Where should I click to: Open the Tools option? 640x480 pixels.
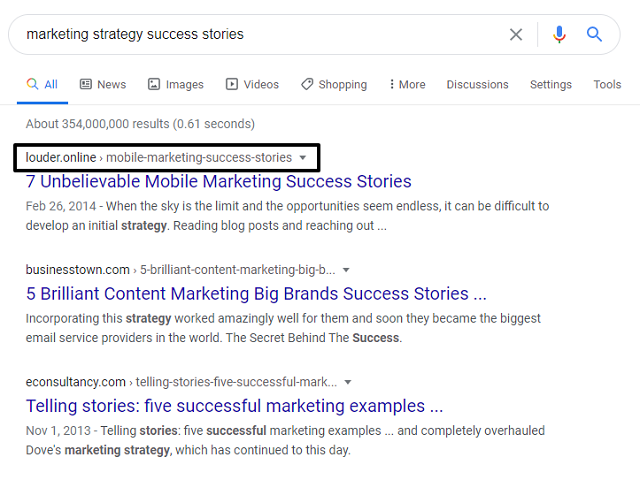(x=607, y=85)
